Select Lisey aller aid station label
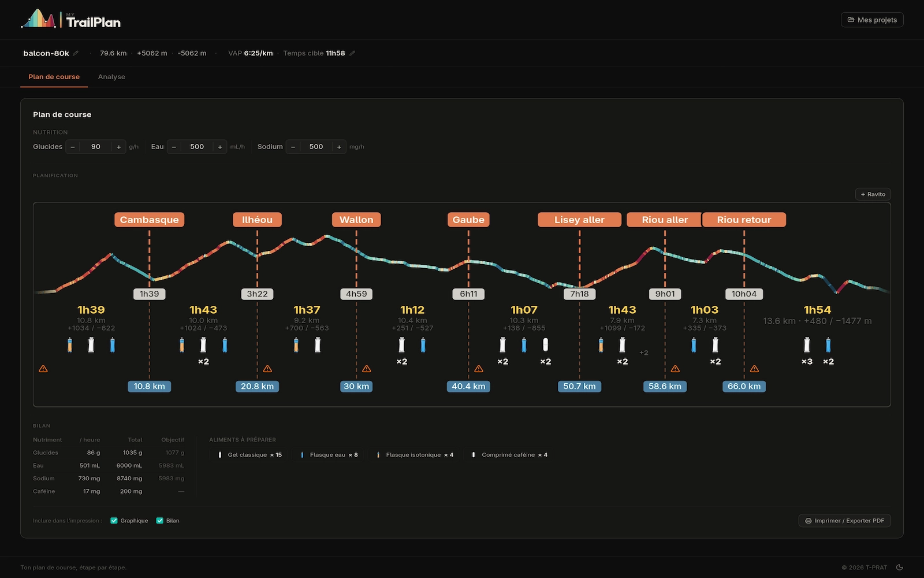This screenshot has width=924, height=578. [x=579, y=220]
